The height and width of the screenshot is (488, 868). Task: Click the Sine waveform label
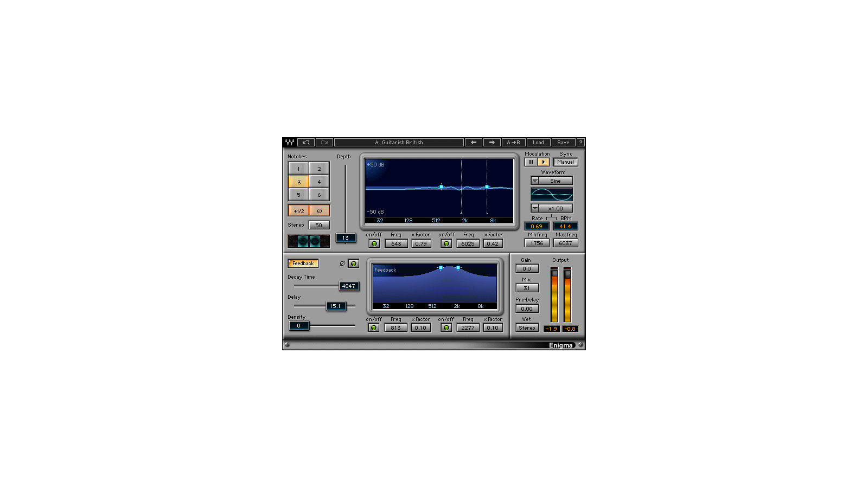point(556,181)
